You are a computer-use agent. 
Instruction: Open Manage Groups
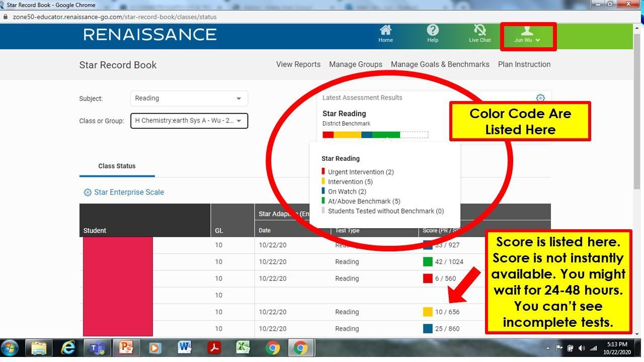(x=356, y=64)
